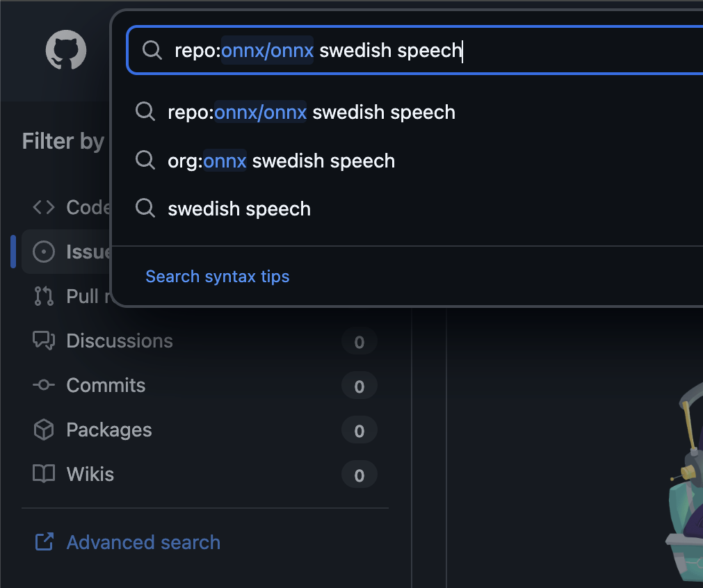The width and height of the screenshot is (703, 588).
Task: Click the Discussions speech-bubble icon
Action: tap(44, 341)
